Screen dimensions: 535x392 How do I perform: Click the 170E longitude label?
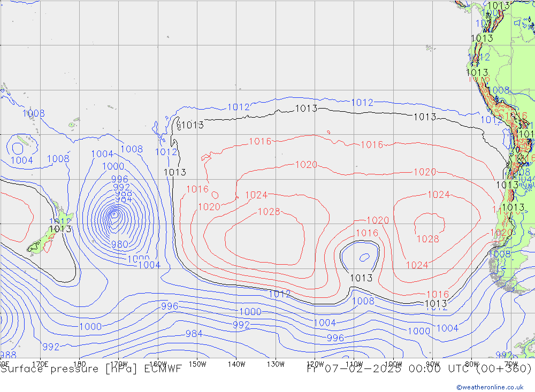tap(40, 364)
